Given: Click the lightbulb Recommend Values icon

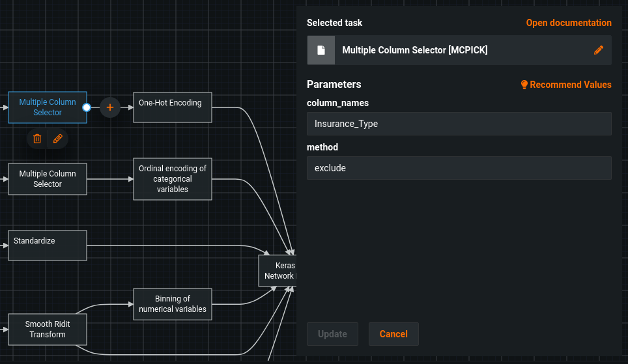Looking at the screenshot, I should (524, 85).
